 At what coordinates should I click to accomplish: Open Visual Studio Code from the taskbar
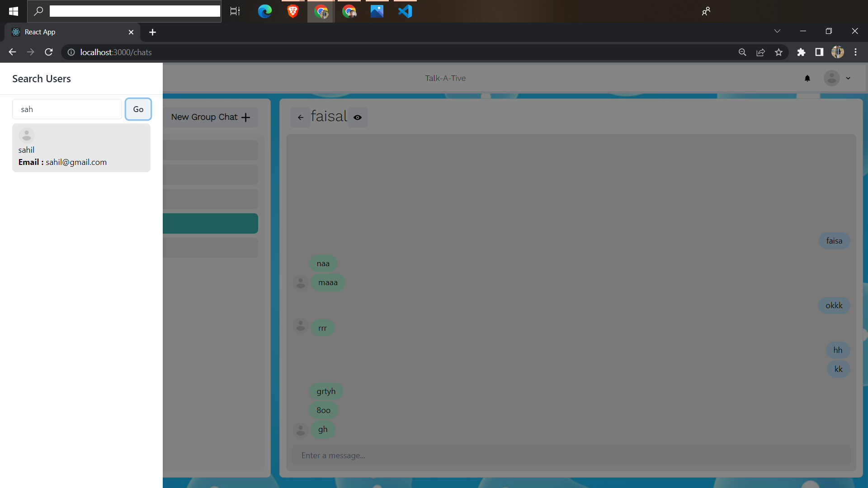coord(405,11)
